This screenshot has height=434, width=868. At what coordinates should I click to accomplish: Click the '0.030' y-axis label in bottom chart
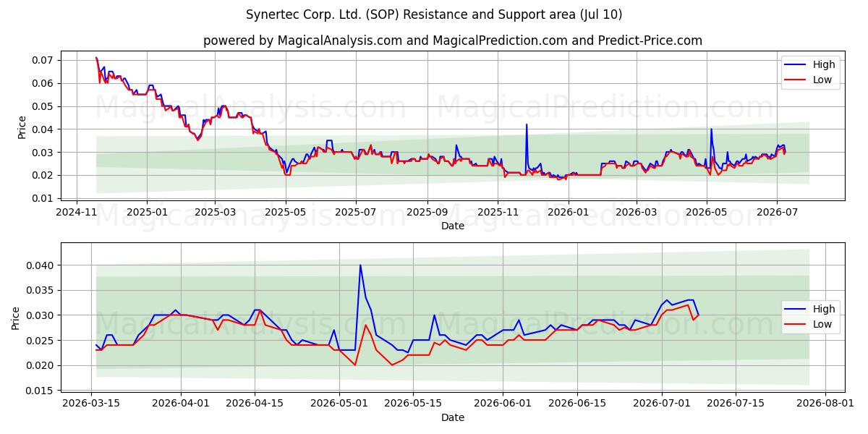click(x=41, y=315)
